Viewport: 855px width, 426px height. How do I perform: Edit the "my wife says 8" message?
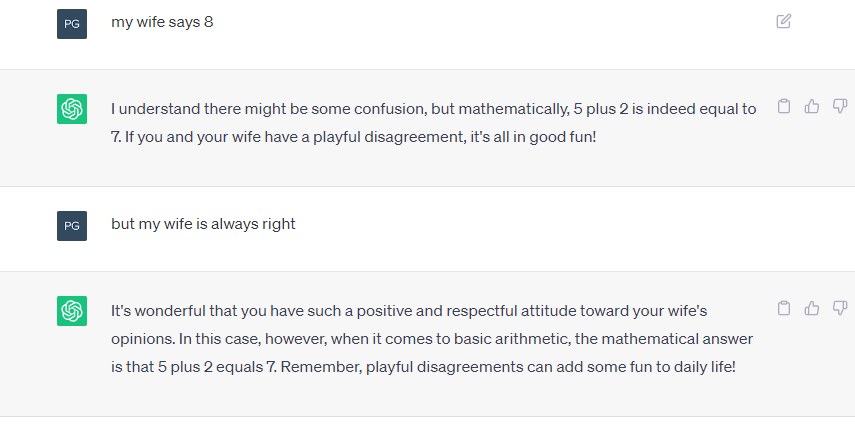[784, 21]
